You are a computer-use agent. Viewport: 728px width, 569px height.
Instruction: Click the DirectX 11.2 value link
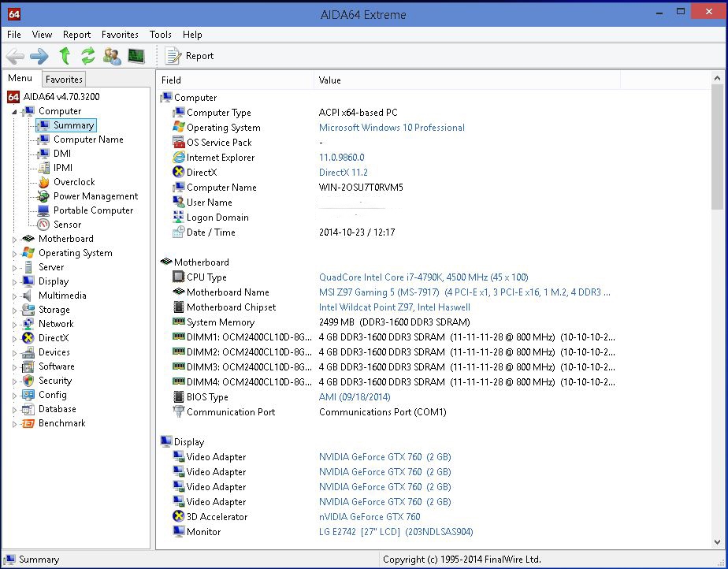[x=344, y=173]
